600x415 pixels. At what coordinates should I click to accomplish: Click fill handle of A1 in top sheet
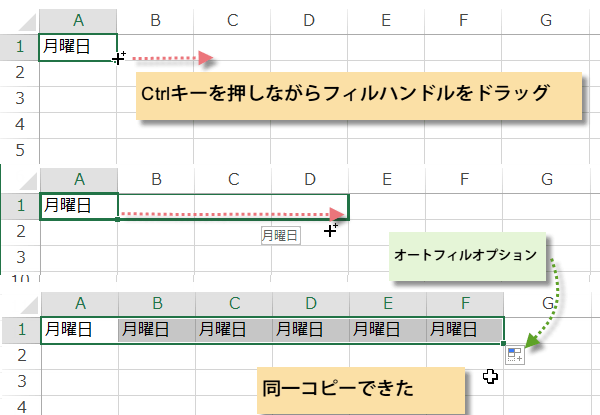[117, 60]
